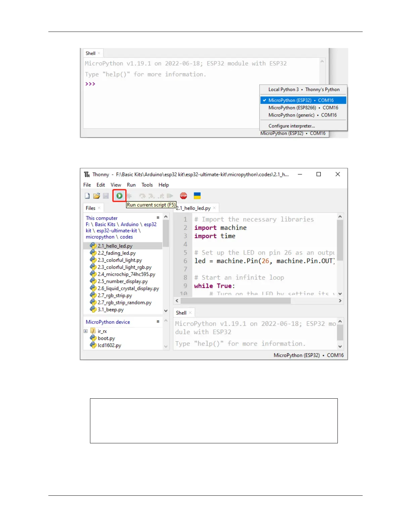Click 'esp32-ultimate-kit' in path breadcrumb
The image size is (411, 532).
pyautogui.click(x=117, y=230)
